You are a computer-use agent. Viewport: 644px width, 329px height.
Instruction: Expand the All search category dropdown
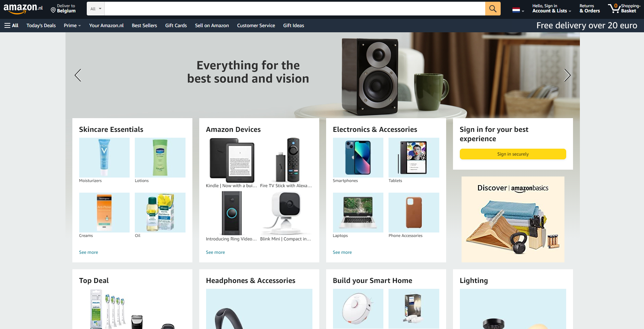(x=96, y=9)
